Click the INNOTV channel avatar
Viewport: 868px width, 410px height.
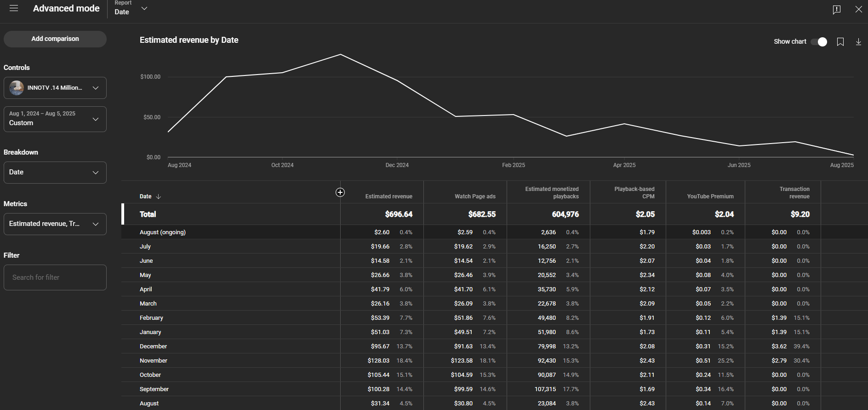click(x=17, y=88)
